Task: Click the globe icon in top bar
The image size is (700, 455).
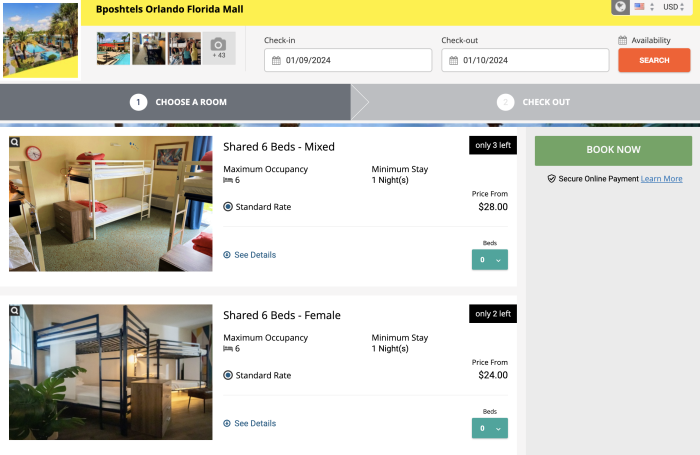Action: point(620,7)
